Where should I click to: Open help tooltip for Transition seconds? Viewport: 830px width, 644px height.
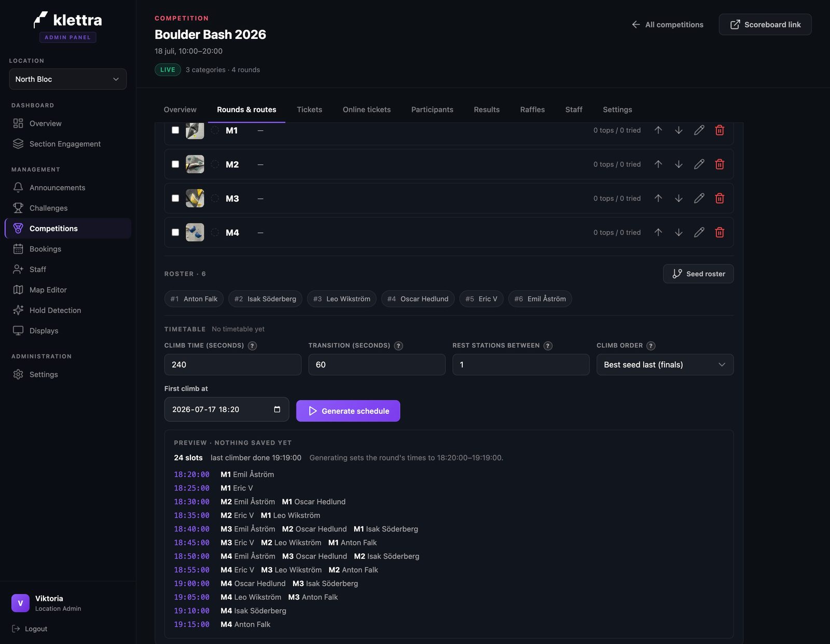(x=398, y=346)
